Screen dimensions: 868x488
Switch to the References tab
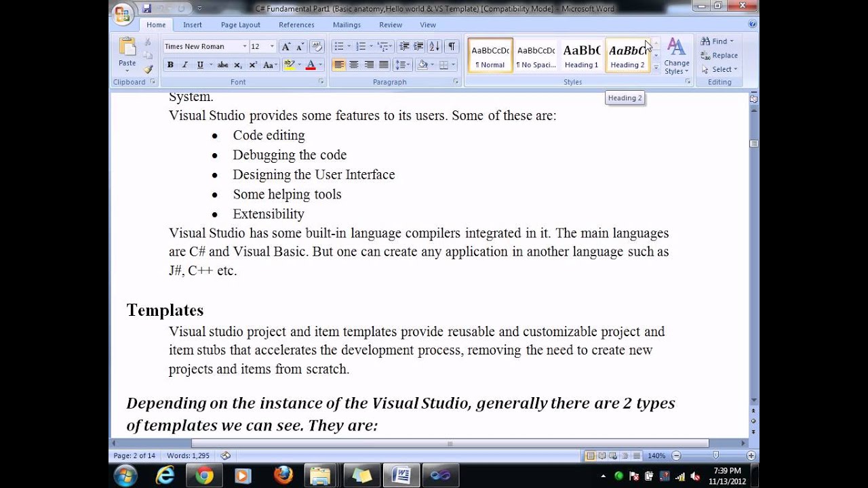tap(296, 25)
